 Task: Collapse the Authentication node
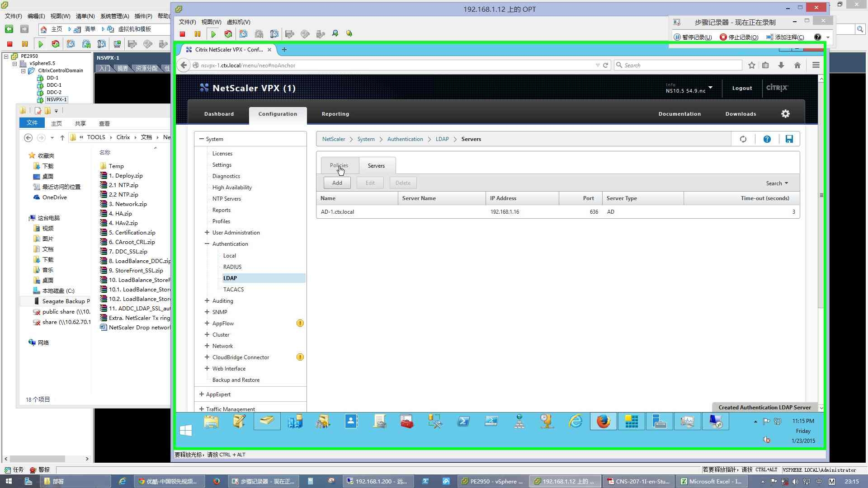click(x=207, y=244)
